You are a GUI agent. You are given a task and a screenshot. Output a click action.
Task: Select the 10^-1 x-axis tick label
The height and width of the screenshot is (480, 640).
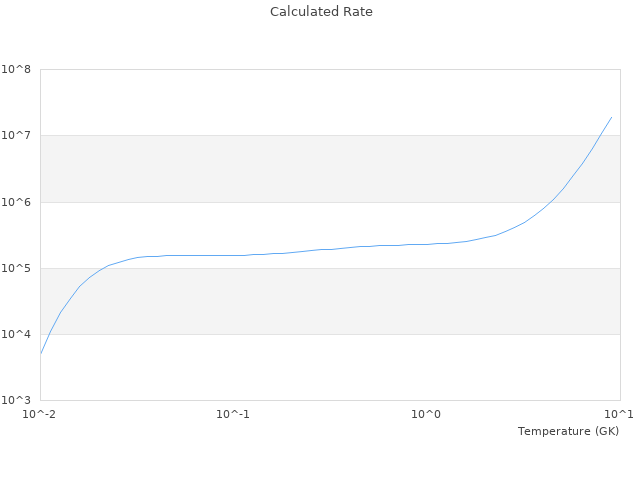point(233,414)
